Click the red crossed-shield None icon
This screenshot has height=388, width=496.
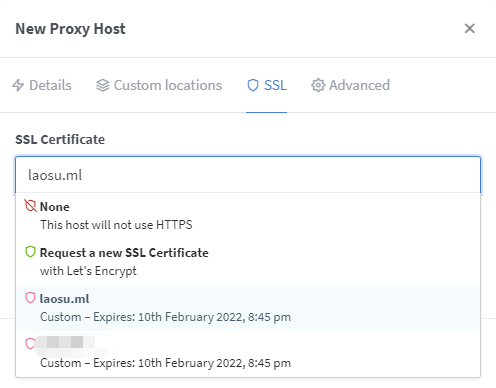click(x=30, y=206)
